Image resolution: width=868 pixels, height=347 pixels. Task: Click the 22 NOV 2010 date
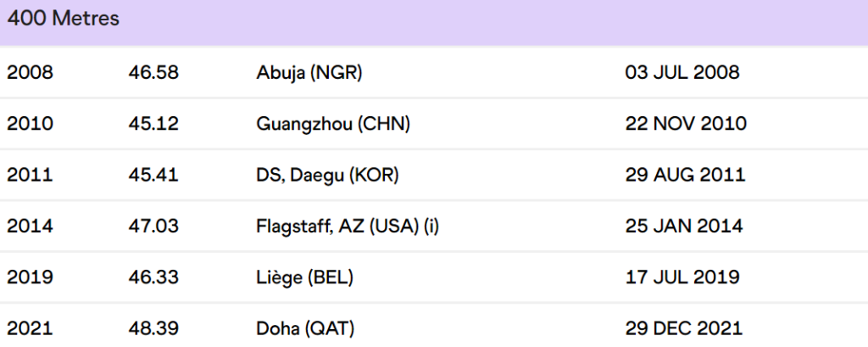pyautogui.click(x=685, y=124)
